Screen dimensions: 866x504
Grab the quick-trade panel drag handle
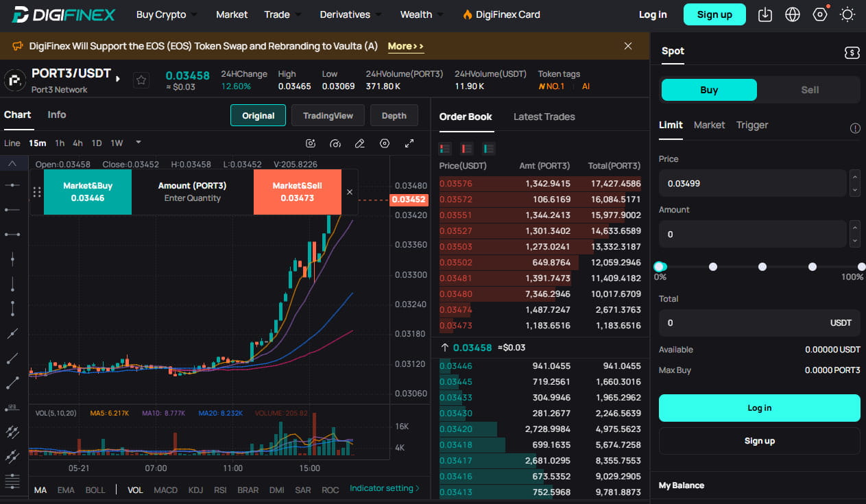point(37,192)
